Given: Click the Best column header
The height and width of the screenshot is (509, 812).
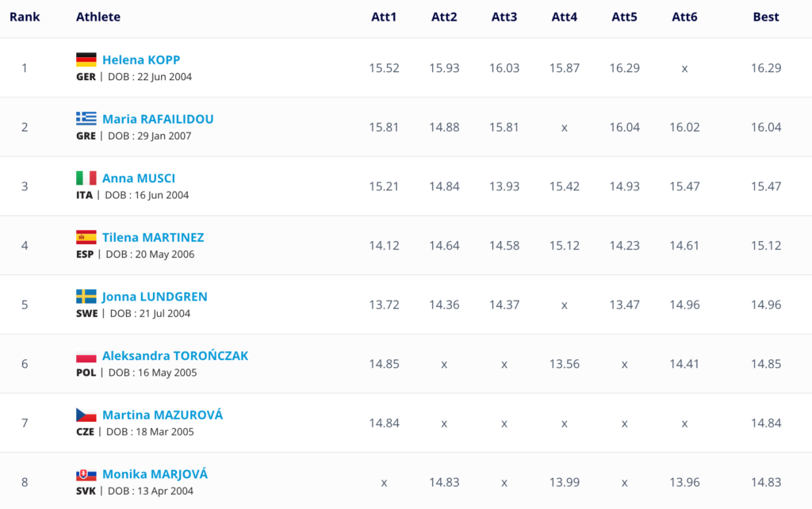Looking at the screenshot, I should (x=766, y=17).
